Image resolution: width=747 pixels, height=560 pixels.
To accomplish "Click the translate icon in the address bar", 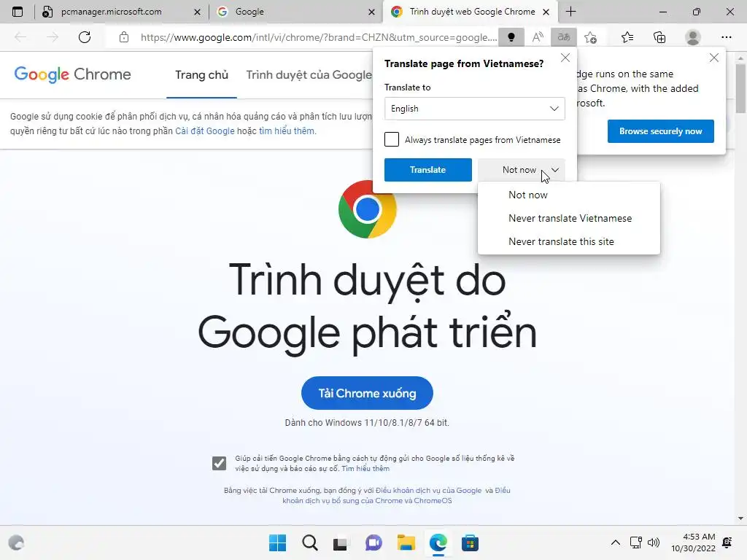I will click(564, 37).
